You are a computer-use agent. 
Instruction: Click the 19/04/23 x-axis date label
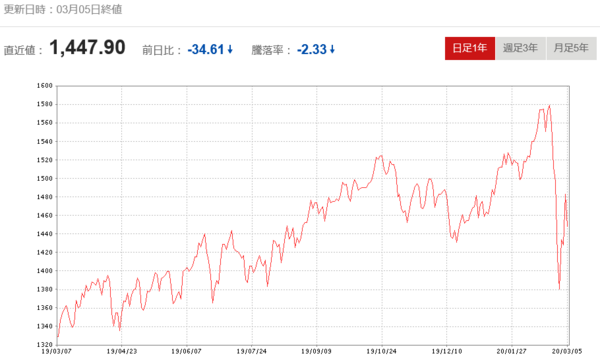coord(122,351)
